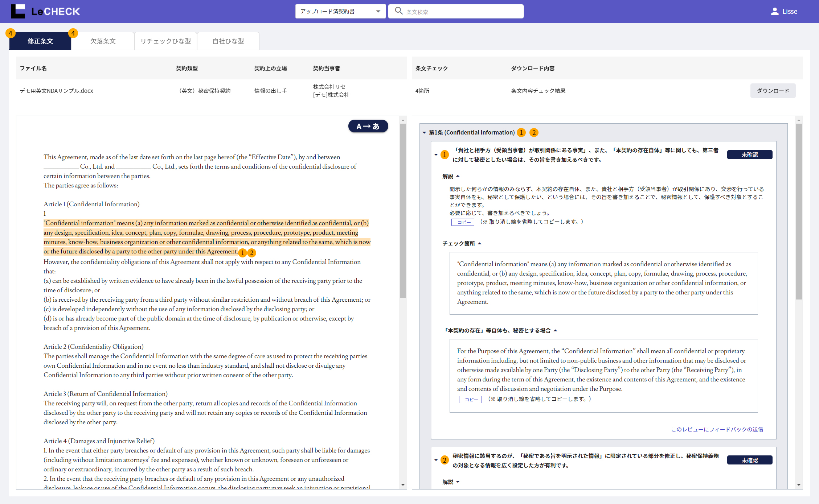Click the review pane vertical scrollbar

point(799,212)
